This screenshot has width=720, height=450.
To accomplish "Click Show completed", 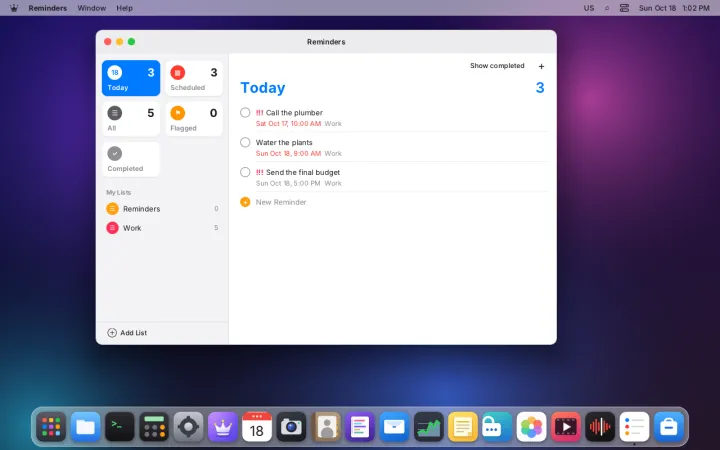I will [x=497, y=66].
